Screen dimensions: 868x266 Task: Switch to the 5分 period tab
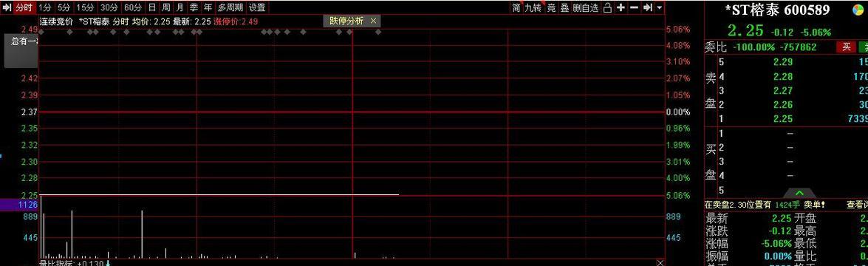tap(64, 7)
